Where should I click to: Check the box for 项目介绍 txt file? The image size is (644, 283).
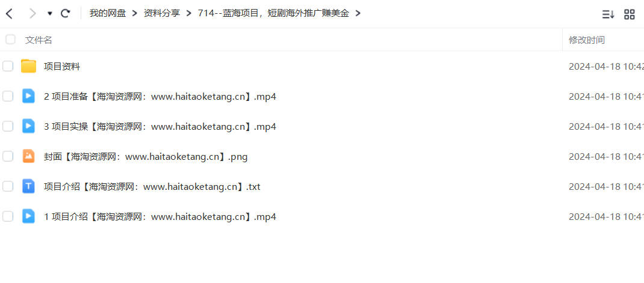(8, 187)
